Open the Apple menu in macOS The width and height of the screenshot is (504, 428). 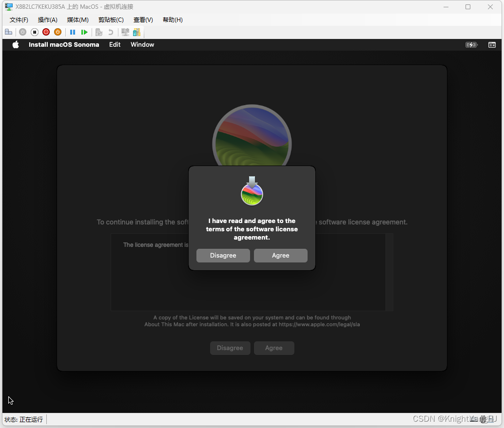pos(16,45)
